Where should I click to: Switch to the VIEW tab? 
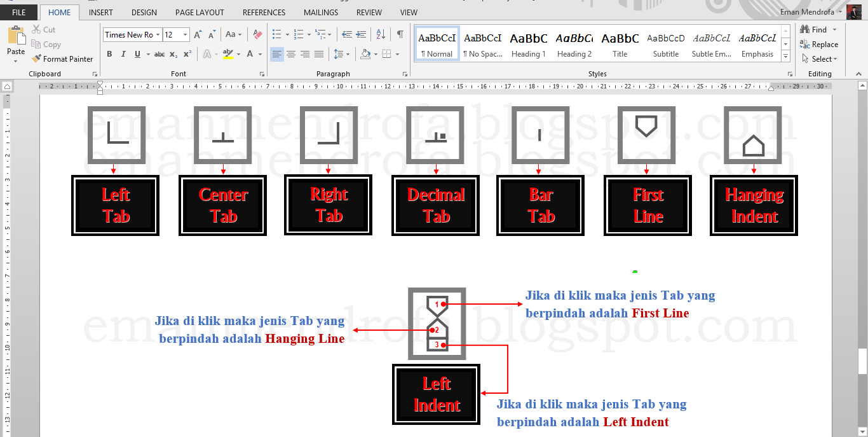[x=409, y=12]
